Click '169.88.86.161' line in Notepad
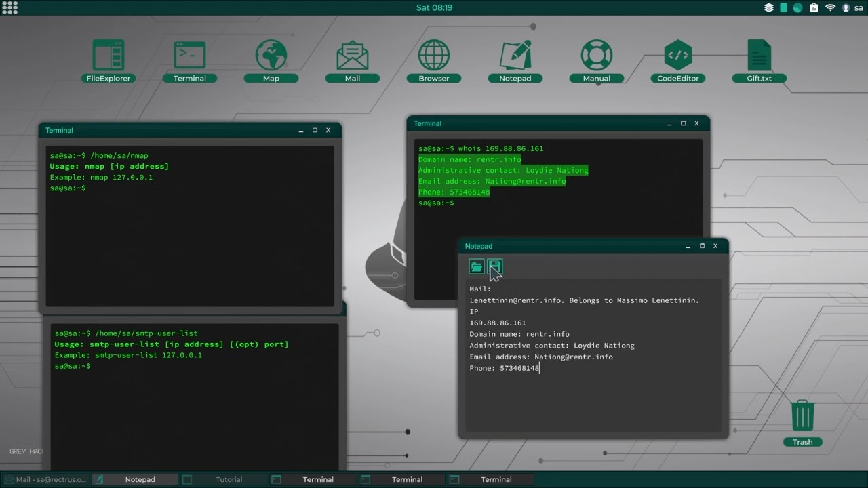Screen dimensions: 868x488 pyautogui.click(x=498, y=323)
